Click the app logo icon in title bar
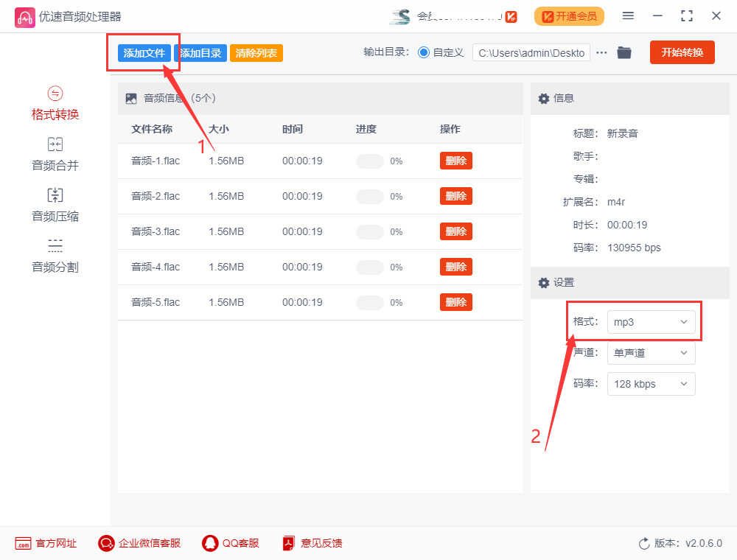The image size is (737, 560). [24, 18]
